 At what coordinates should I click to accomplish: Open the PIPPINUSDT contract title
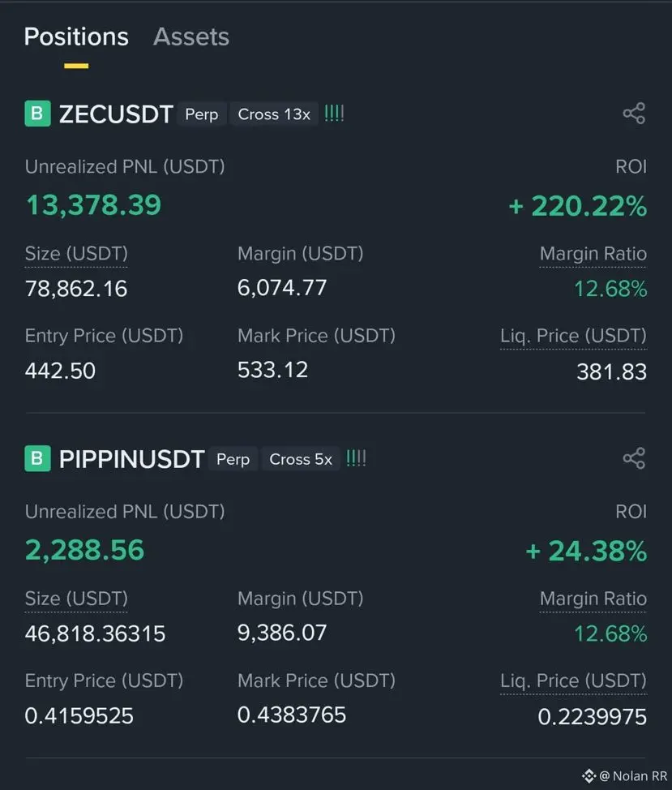click(132, 460)
